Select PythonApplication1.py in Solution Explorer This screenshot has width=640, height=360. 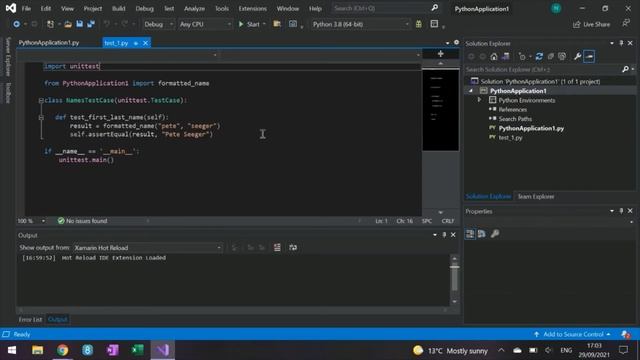tap(531, 128)
